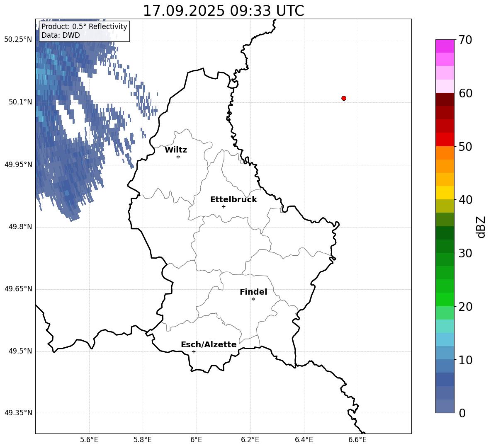Viewport: 491px width, 448px height.
Task: Click the Esch/Alzette city label
Action: 209,344
